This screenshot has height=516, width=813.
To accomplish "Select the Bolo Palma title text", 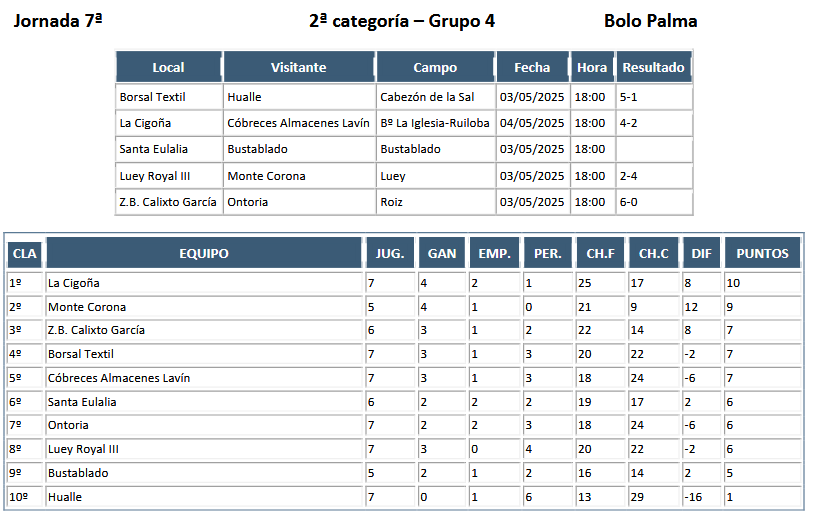I will 650,21.
